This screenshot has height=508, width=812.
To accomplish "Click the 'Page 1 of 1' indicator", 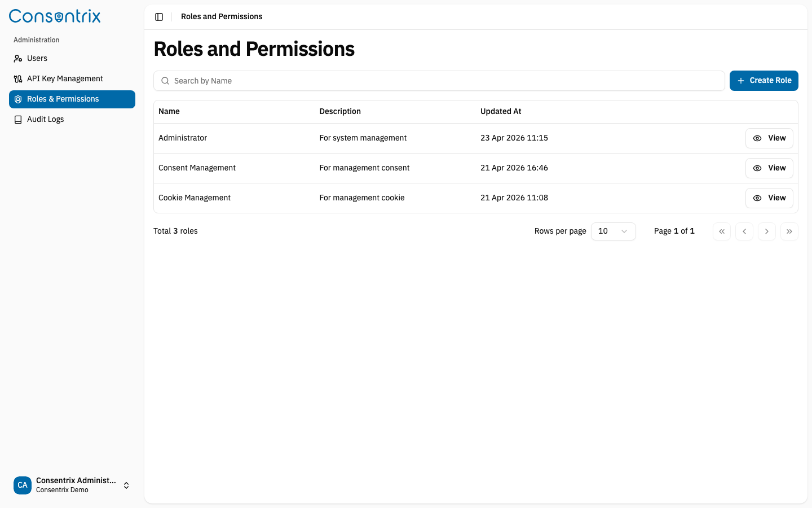I will [674, 231].
